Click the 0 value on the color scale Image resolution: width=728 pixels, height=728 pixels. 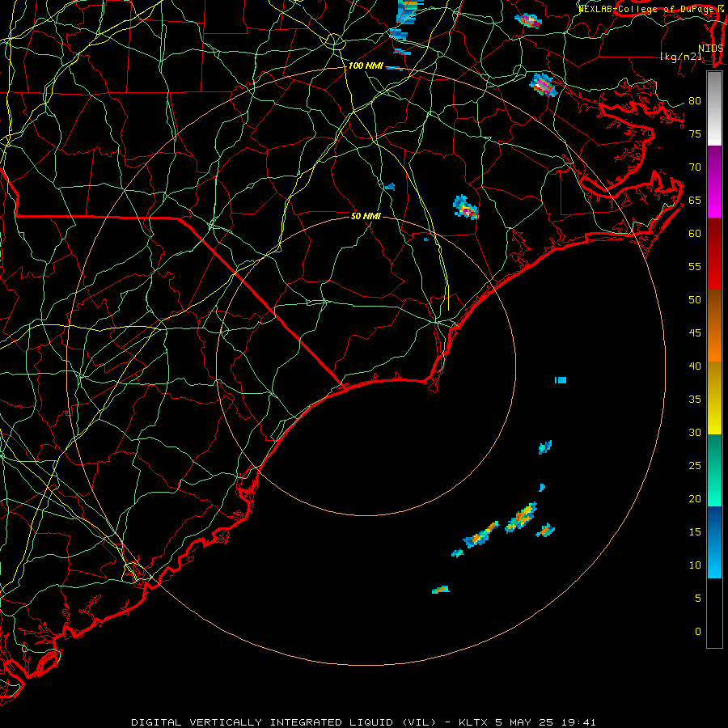pos(698,632)
